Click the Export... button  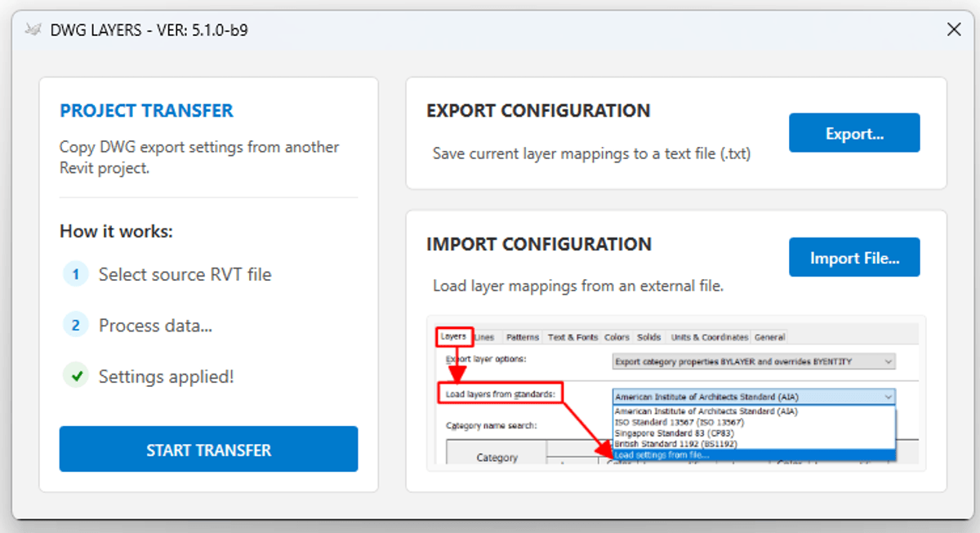(x=854, y=133)
